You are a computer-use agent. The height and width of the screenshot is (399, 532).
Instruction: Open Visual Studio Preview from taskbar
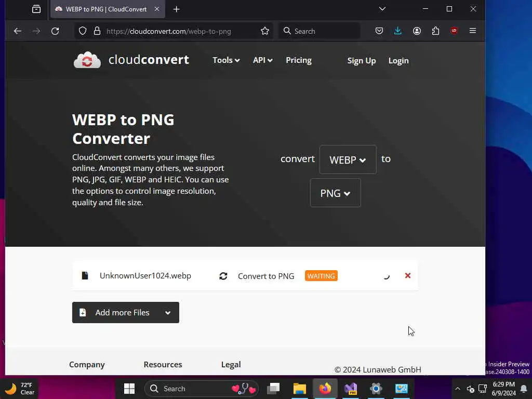[x=351, y=389]
